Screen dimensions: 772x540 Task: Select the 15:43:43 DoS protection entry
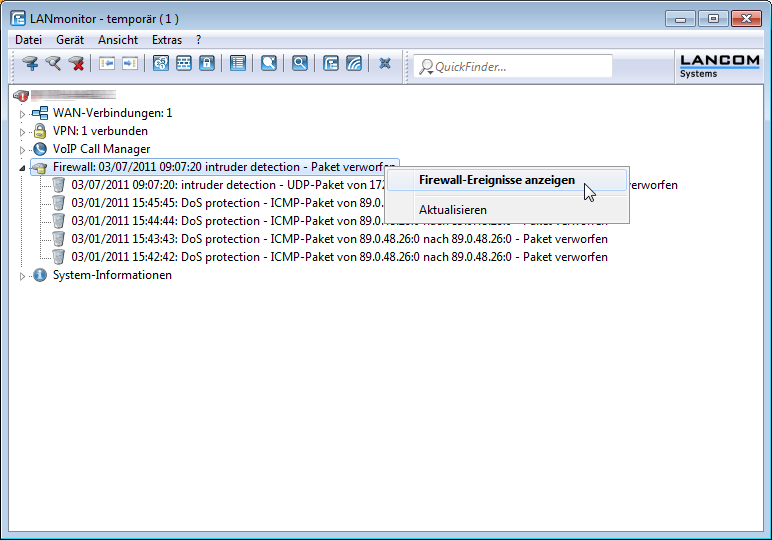(x=250, y=239)
